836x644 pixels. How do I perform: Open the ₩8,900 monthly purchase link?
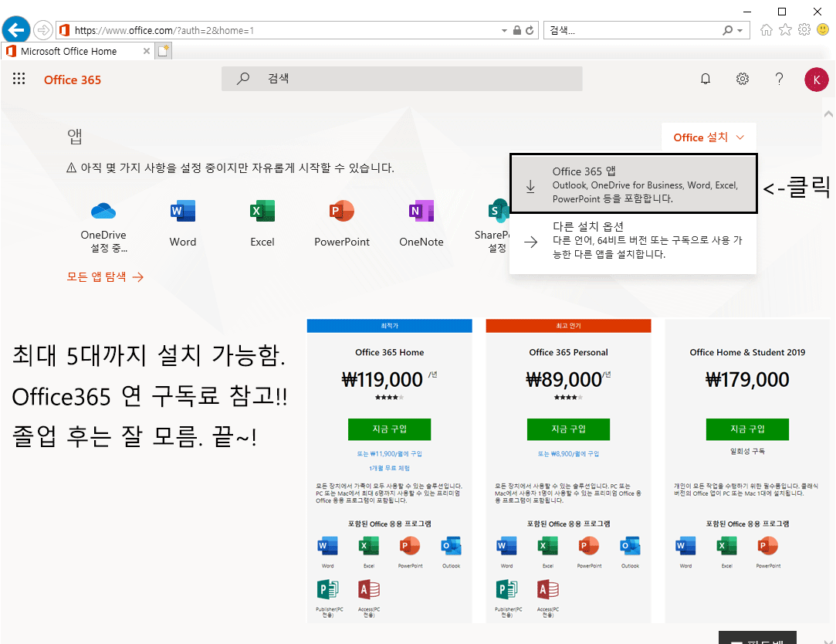point(568,454)
